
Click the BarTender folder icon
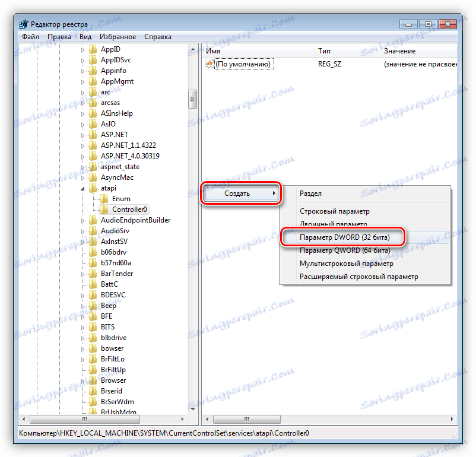[x=93, y=274]
